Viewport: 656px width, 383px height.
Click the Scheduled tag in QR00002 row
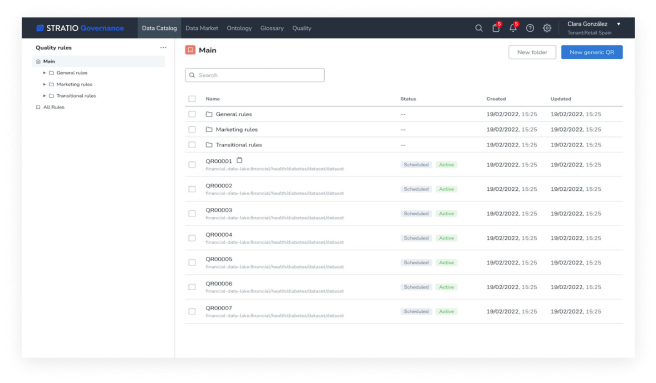pyautogui.click(x=416, y=189)
